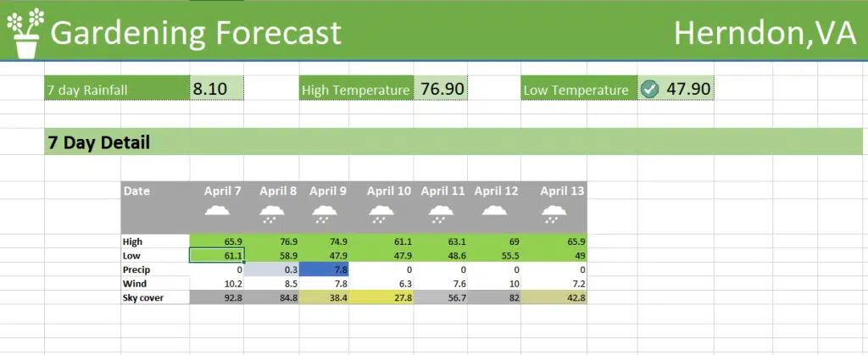
Task: Click the High Temperature value 76.90
Action: pyautogui.click(x=441, y=88)
